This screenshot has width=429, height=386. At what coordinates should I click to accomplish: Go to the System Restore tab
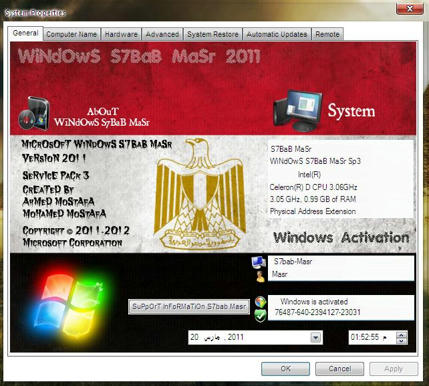point(213,34)
